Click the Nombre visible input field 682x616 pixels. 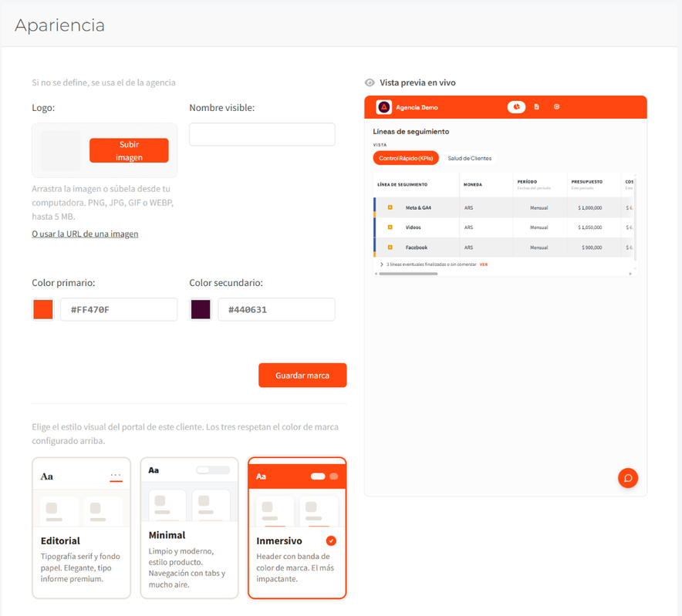click(x=262, y=134)
